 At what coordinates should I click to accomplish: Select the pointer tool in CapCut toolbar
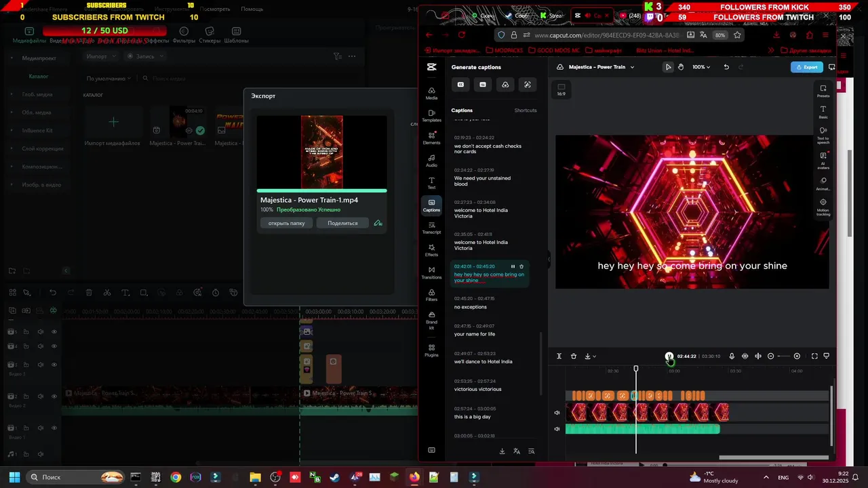pos(668,67)
